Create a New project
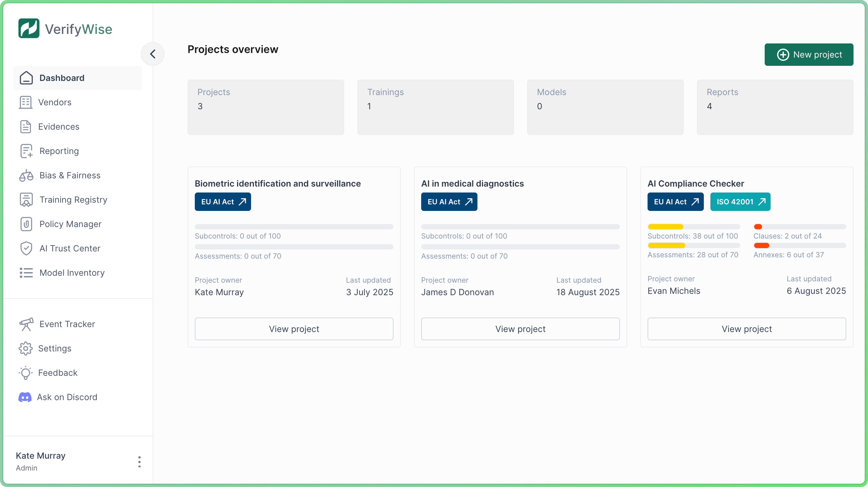868x487 pixels. click(x=809, y=55)
